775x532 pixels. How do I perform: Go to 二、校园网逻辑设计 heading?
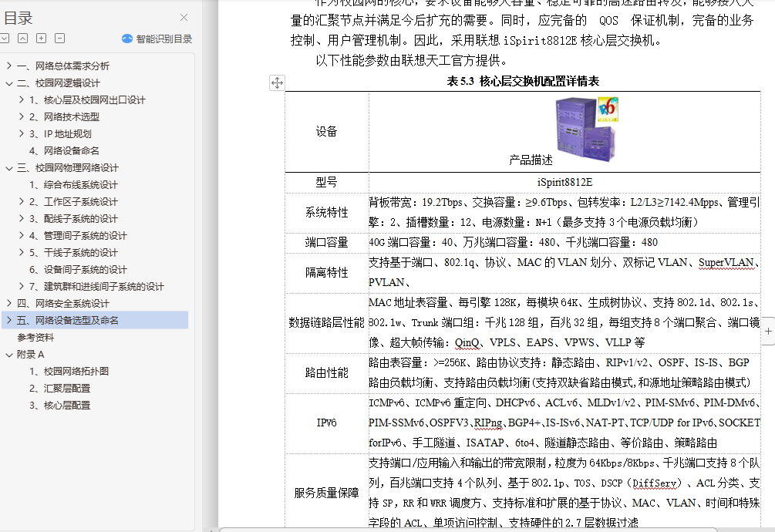[59, 83]
